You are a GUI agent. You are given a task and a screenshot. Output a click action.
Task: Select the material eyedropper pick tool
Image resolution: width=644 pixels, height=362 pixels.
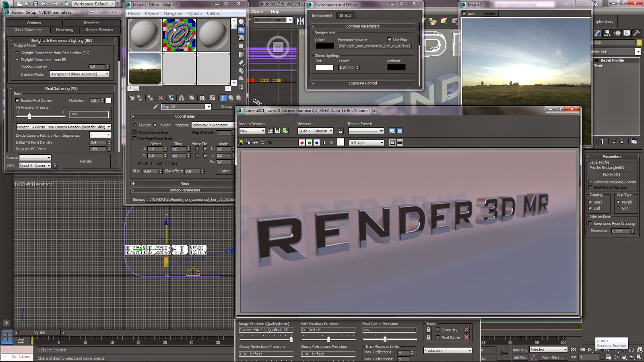(155, 107)
